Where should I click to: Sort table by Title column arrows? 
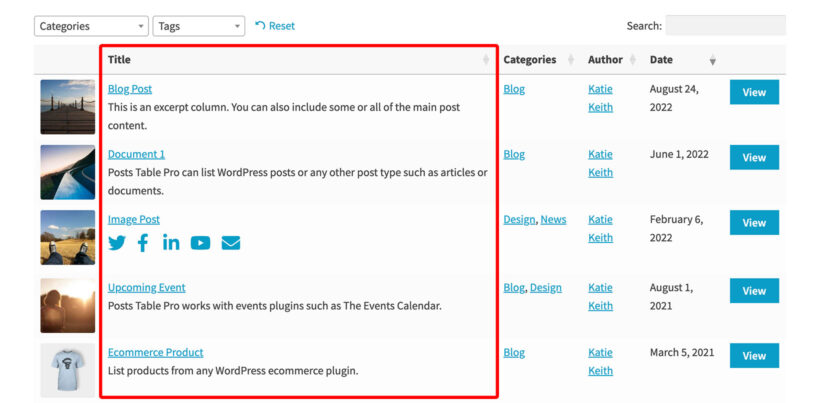pyautogui.click(x=486, y=60)
